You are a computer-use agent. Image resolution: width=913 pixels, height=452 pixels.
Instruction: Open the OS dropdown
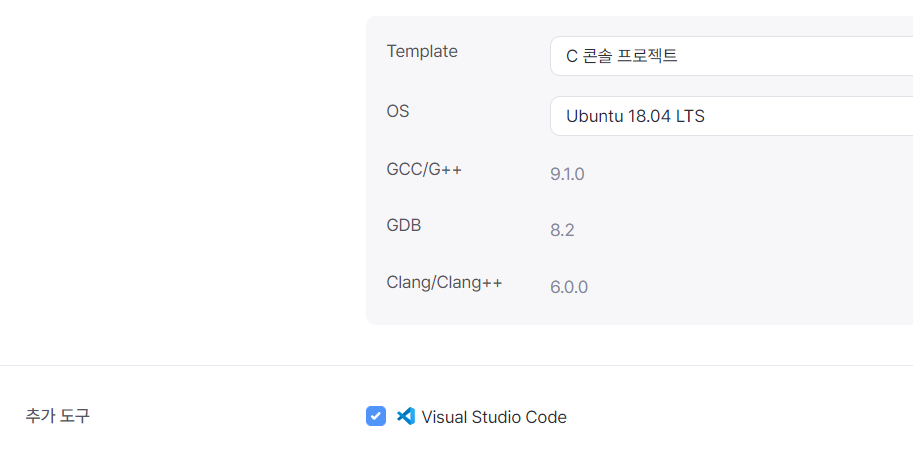[730, 116]
